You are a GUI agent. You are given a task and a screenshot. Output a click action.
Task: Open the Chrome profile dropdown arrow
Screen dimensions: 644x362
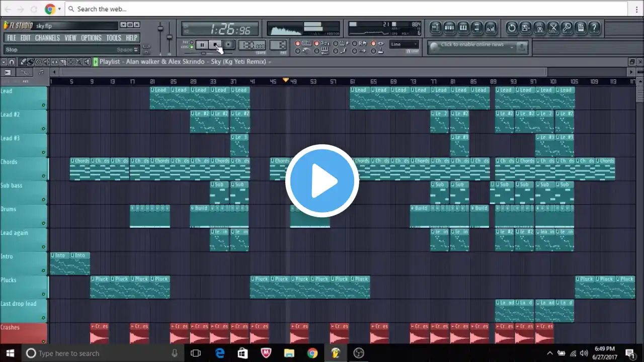tap(59, 9)
